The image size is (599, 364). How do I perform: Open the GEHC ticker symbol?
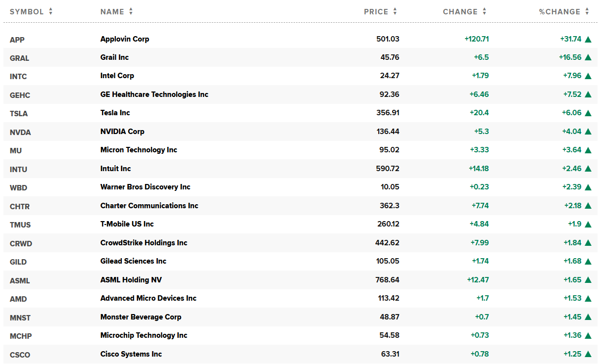tap(20, 95)
